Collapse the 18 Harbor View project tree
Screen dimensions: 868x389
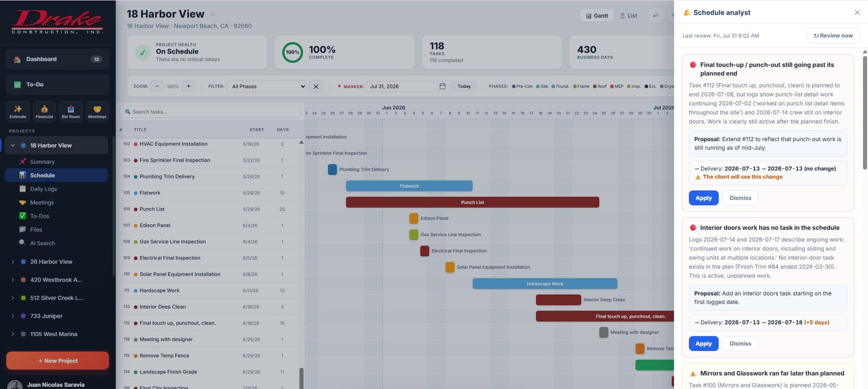pos(12,145)
